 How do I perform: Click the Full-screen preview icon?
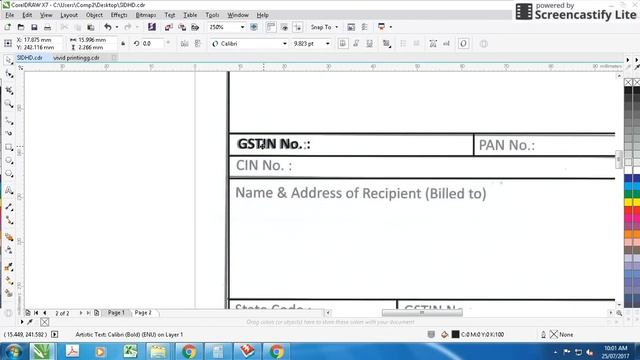pyautogui.click(x=254, y=27)
